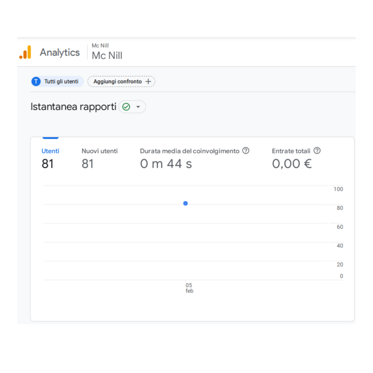Click the green check status icon
373x373 pixels.
point(126,107)
